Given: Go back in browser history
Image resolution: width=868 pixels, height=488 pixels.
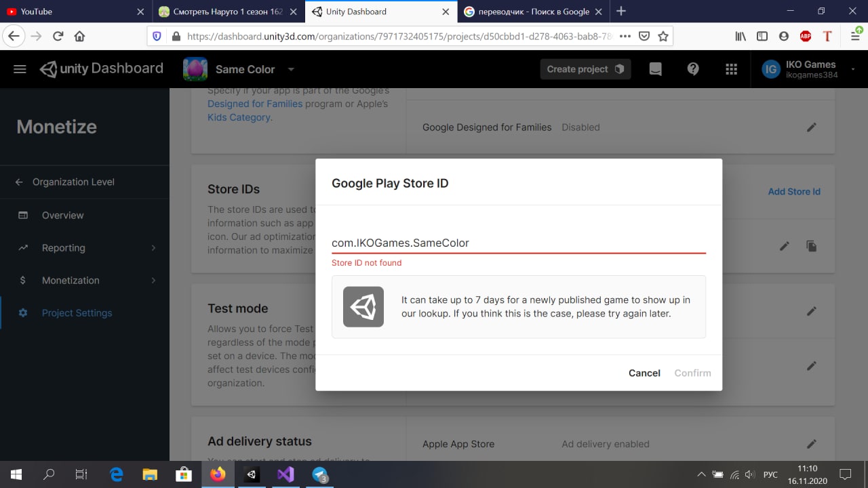Looking at the screenshot, I should click(x=14, y=36).
